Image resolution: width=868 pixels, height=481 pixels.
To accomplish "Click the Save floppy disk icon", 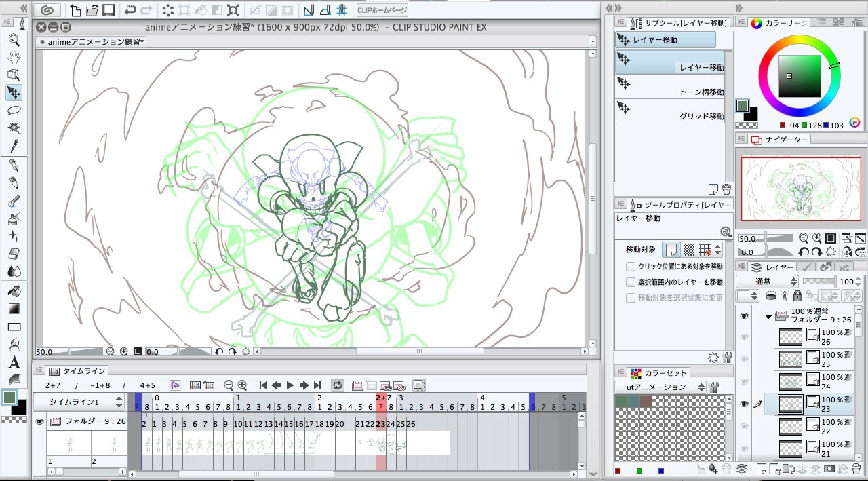I will (108, 10).
